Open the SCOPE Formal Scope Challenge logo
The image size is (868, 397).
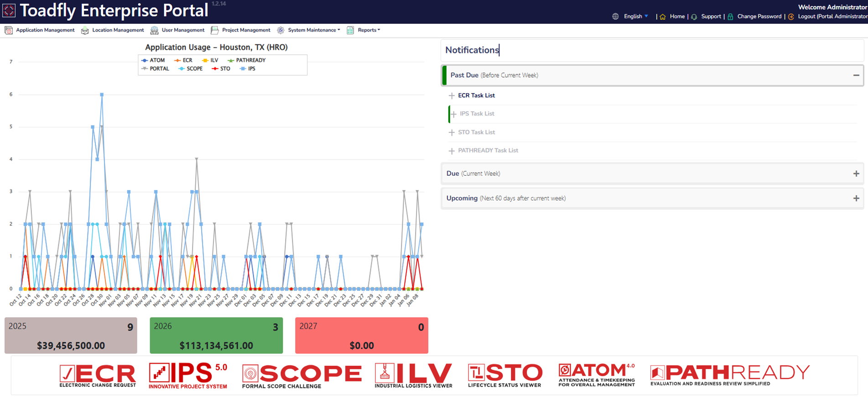(x=301, y=375)
